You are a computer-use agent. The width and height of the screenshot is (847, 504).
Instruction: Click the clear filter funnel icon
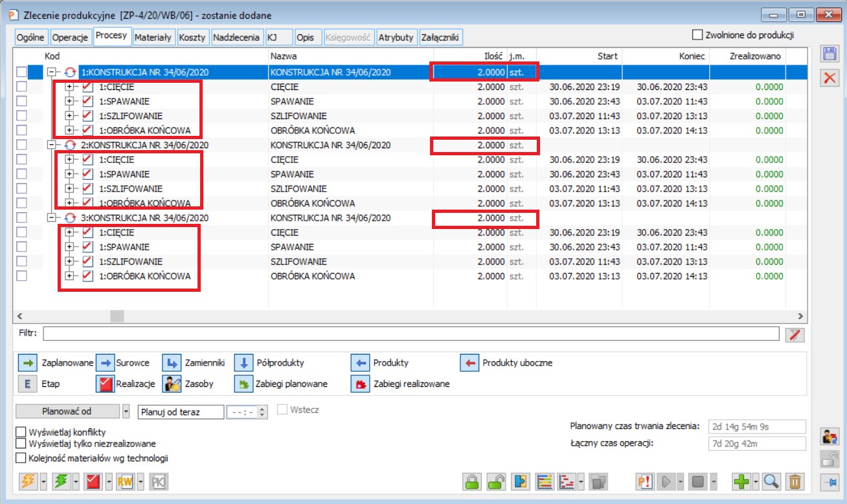click(x=795, y=334)
